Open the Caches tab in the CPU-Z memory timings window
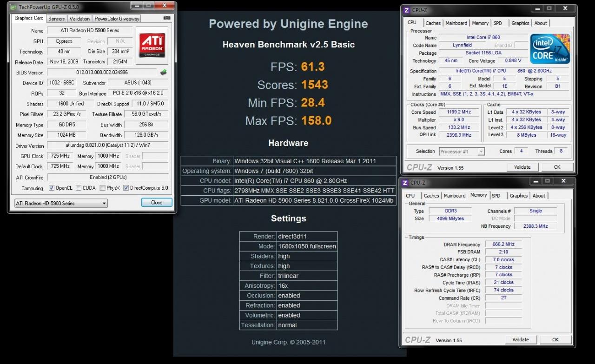Screen dimensions: 595x364 coord(431,196)
